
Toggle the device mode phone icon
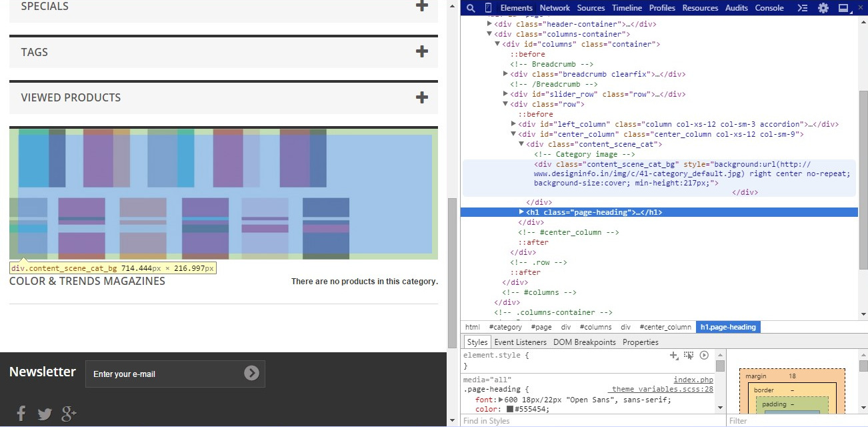pos(488,8)
